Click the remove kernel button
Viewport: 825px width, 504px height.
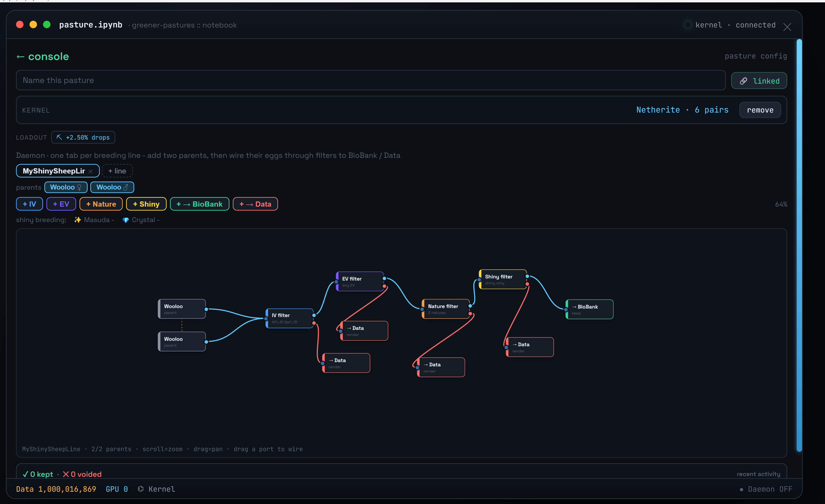pos(760,110)
